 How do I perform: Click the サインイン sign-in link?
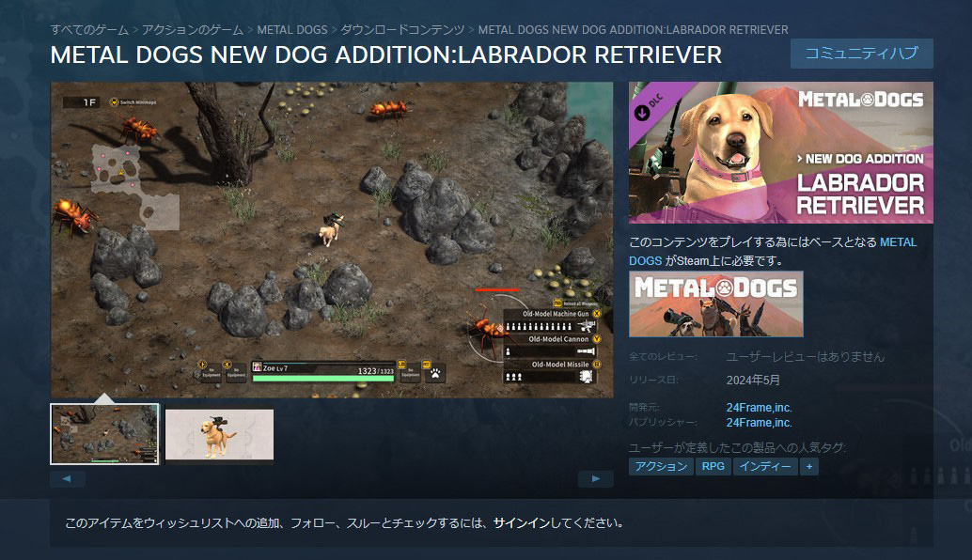522,522
